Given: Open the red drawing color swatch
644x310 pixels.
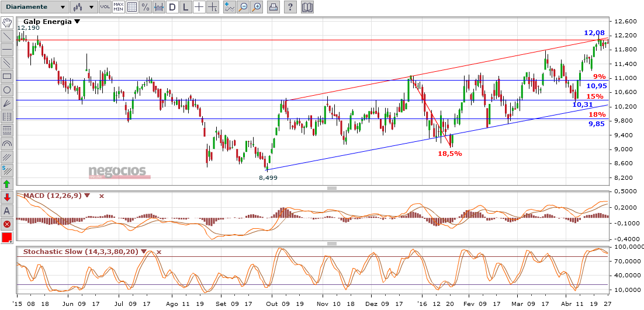Looking at the screenshot, I should pyautogui.click(x=7, y=238).
